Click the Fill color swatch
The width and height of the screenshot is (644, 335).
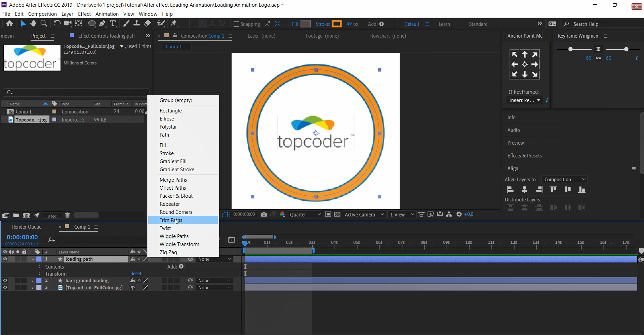coord(306,24)
